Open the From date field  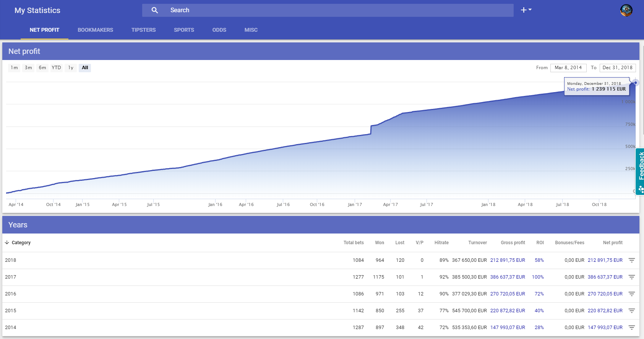[568, 68]
